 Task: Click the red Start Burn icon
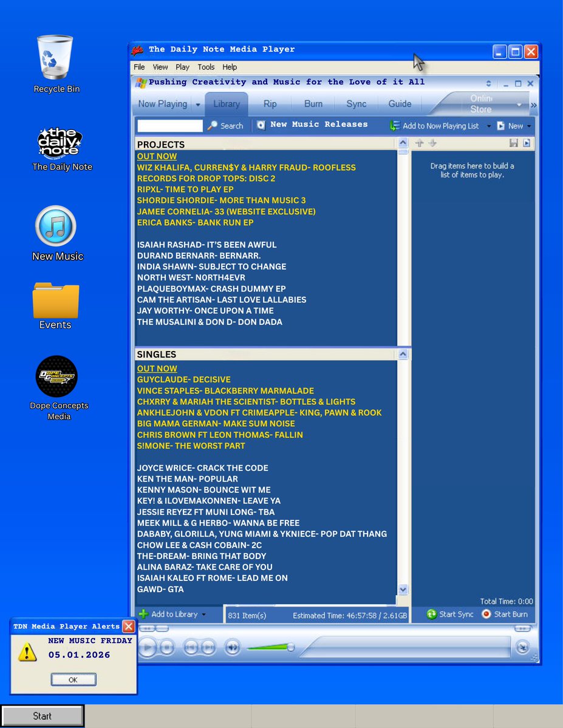(486, 614)
